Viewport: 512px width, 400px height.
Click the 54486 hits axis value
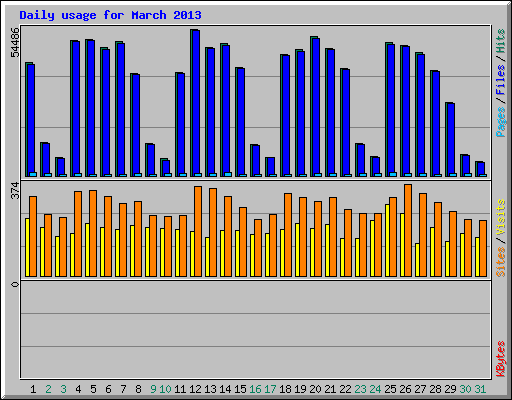(15, 42)
